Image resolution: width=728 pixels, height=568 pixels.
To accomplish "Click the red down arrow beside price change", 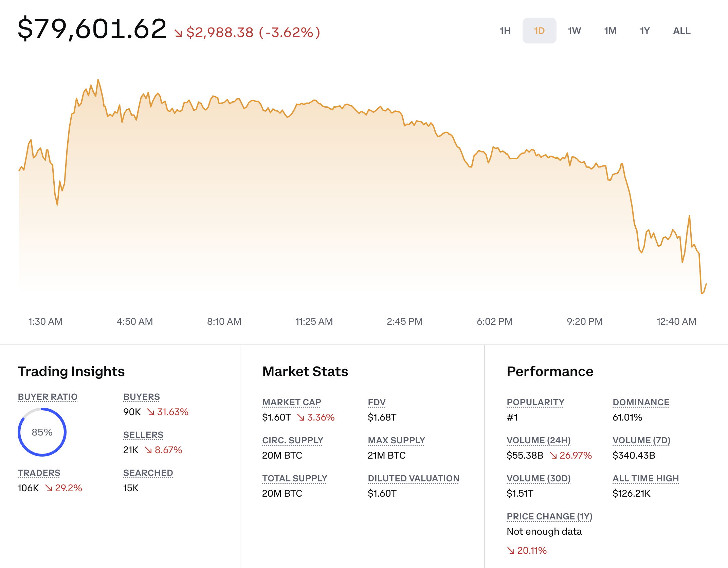I will pyautogui.click(x=178, y=33).
